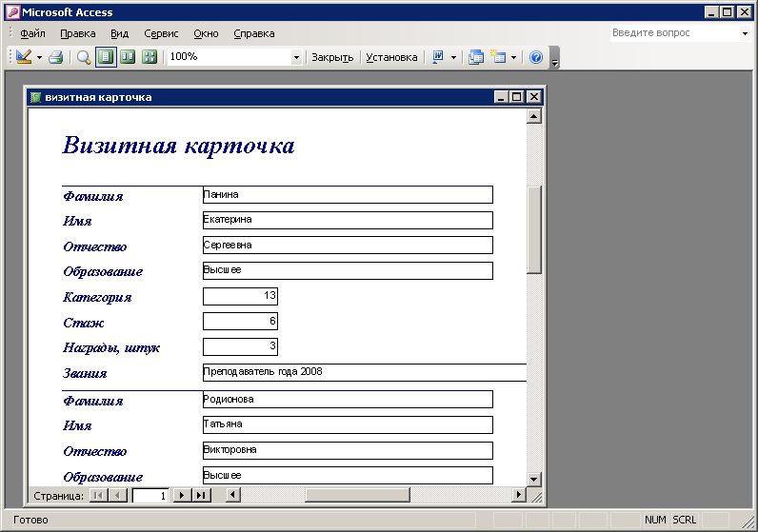
Task: Open the Сервис menu
Action: pos(161,34)
